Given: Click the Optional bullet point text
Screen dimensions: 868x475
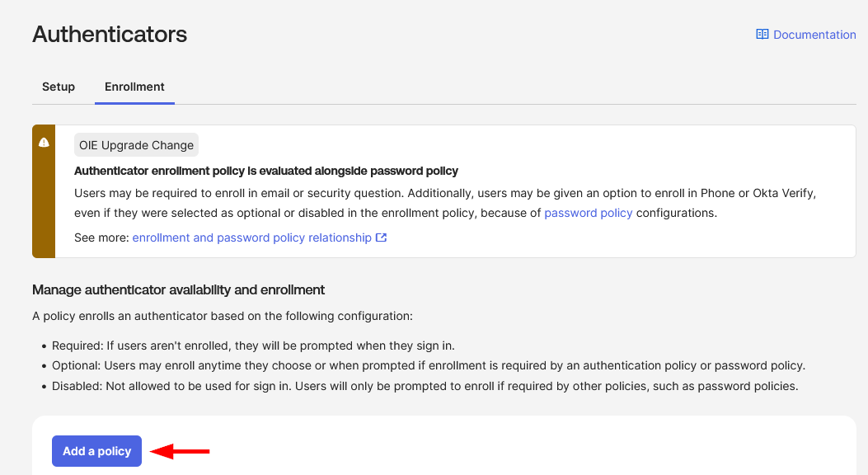Looking at the screenshot, I should [428, 365].
